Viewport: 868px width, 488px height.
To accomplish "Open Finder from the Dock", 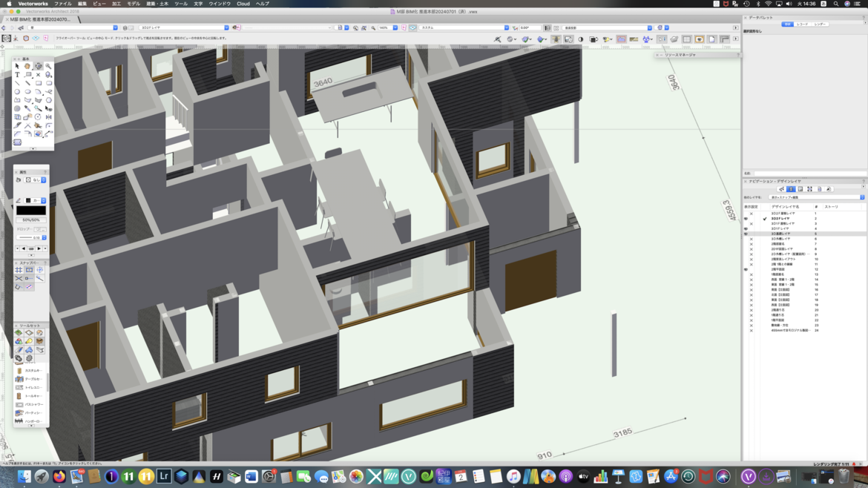I will [24, 477].
